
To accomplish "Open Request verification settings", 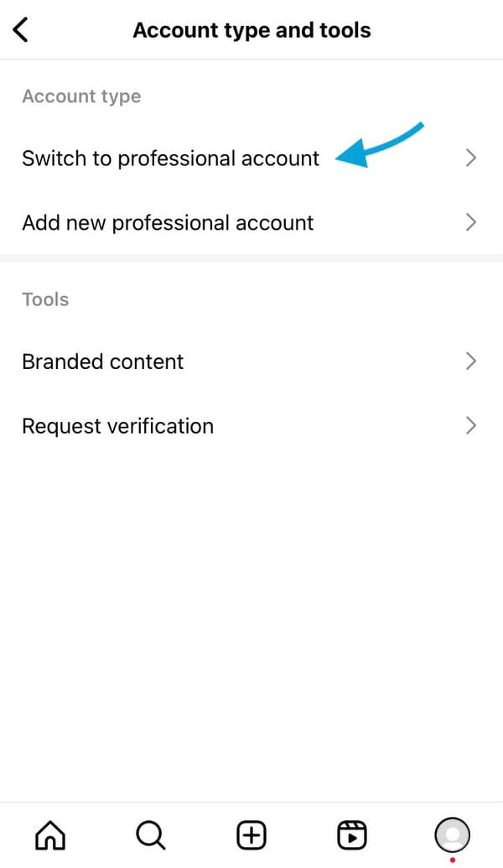I will (x=117, y=426).
